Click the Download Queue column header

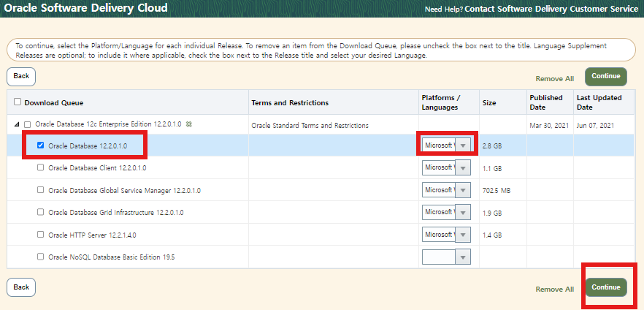54,103
